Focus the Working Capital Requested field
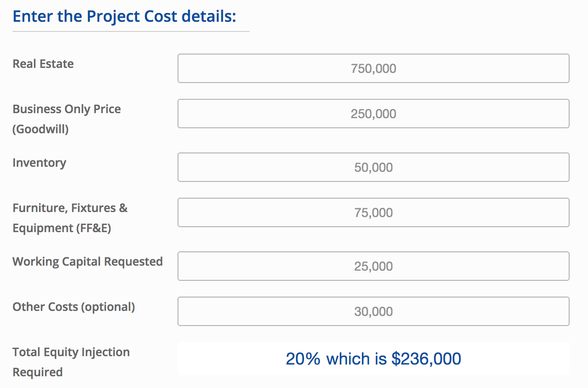This screenshot has height=388, width=588. click(373, 266)
